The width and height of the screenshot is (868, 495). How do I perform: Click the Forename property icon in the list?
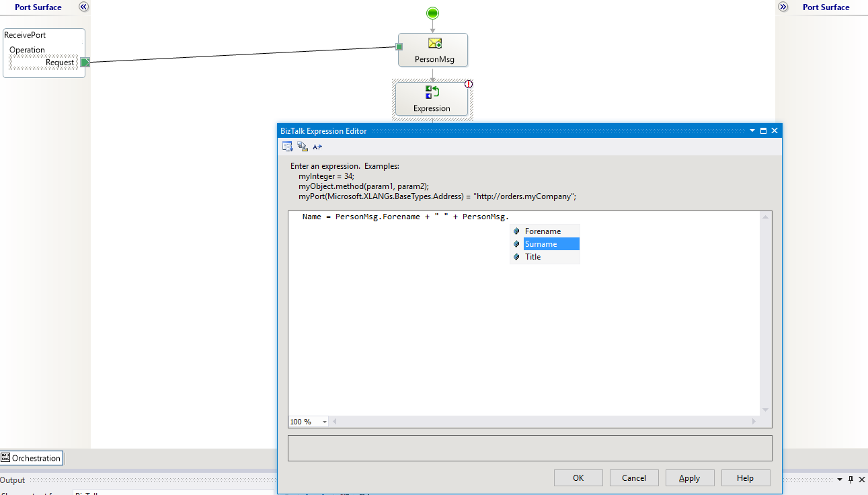coord(516,231)
